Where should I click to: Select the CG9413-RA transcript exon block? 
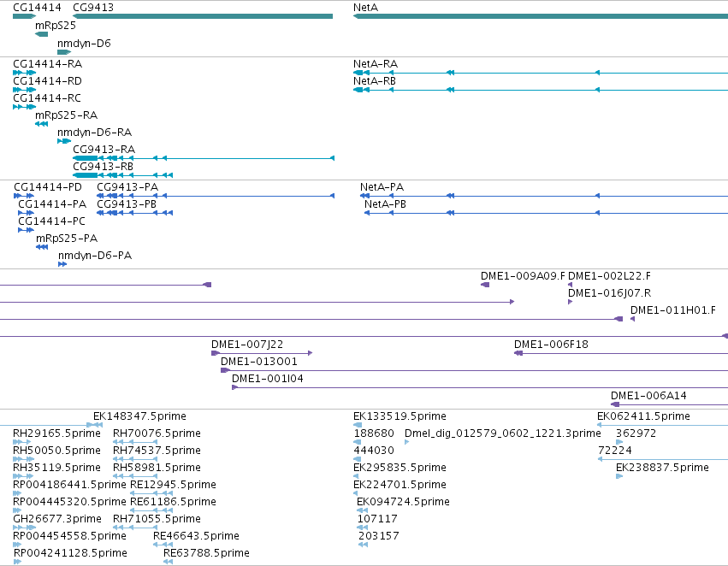click(86, 158)
